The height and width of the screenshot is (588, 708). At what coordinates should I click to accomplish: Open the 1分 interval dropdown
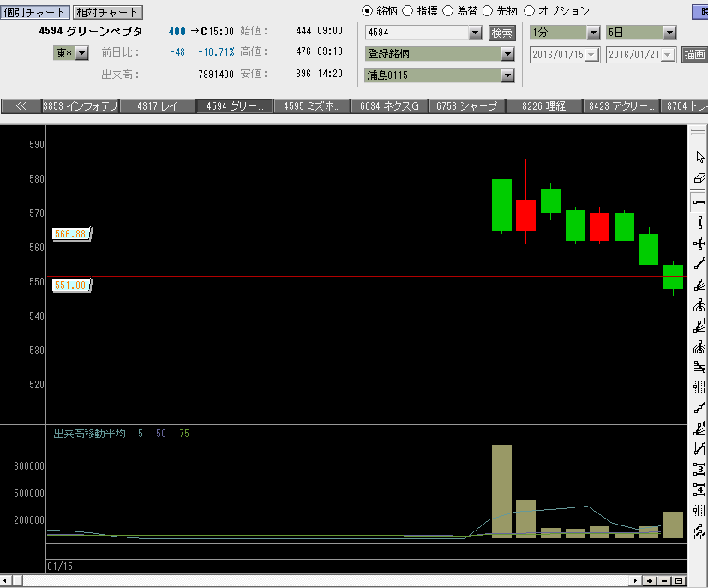(x=593, y=33)
